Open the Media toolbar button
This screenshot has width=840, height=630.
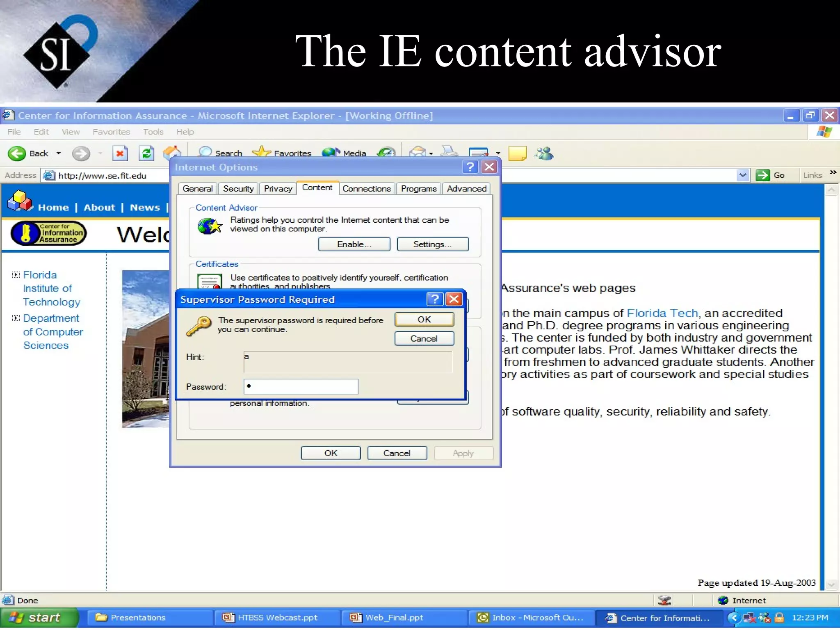[344, 153]
